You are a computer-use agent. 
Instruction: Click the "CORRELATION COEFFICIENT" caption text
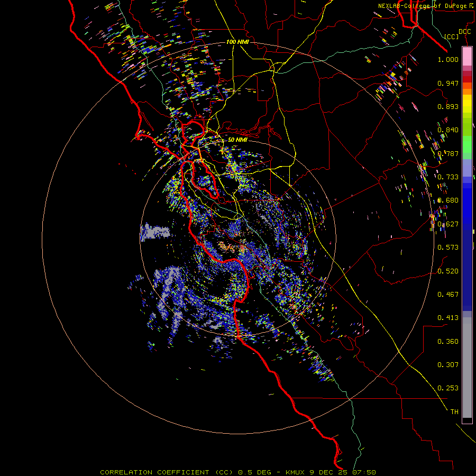[x=154, y=472]
